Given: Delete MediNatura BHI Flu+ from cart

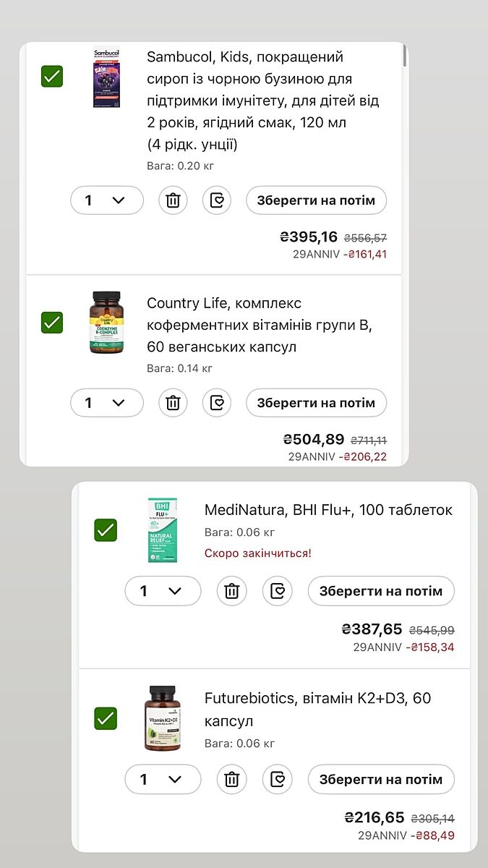Looking at the screenshot, I should coord(231,591).
